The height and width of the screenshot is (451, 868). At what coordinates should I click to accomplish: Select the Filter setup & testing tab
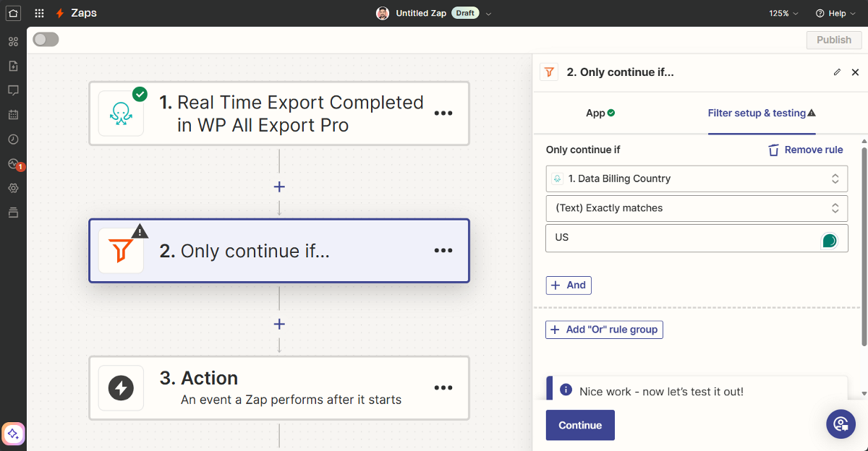click(x=761, y=113)
